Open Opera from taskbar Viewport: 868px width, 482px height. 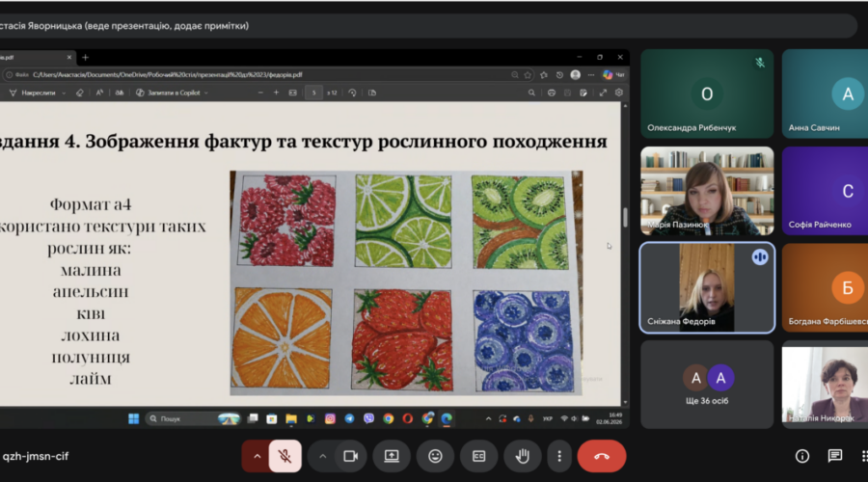click(x=407, y=419)
